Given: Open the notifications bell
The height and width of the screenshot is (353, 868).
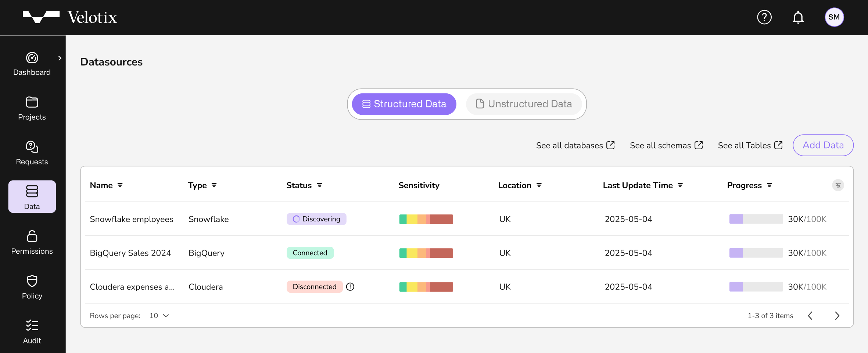Looking at the screenshot, I should 798,17.
